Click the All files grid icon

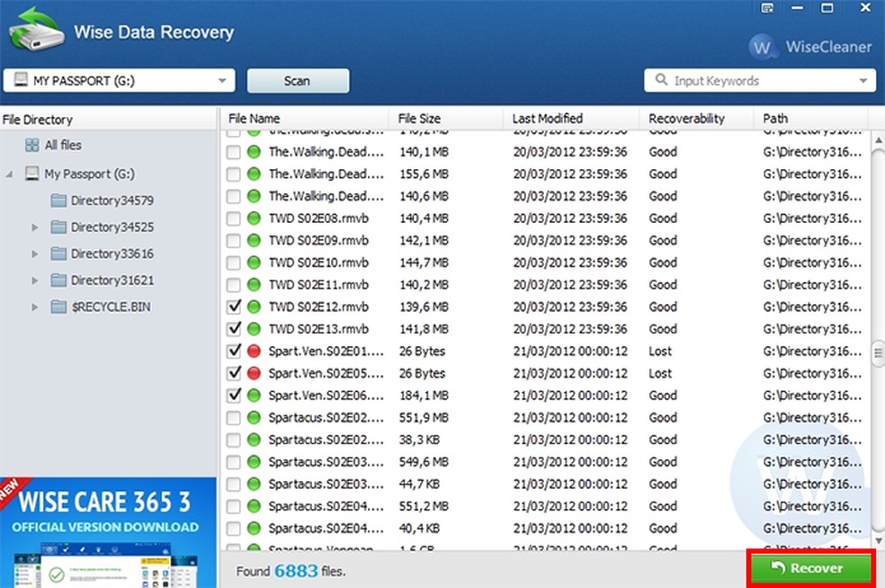point(32,145)
